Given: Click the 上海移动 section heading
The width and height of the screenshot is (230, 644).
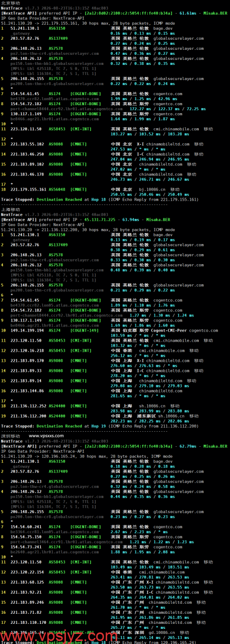Looking at the screenshot, I should click(11, 210).
